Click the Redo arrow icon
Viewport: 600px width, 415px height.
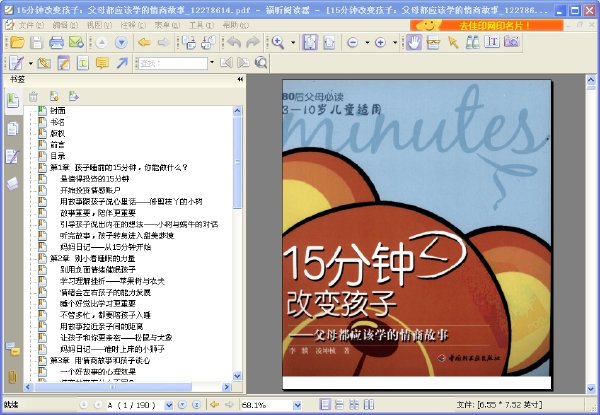pyautogui.click(x=253, y=42)
